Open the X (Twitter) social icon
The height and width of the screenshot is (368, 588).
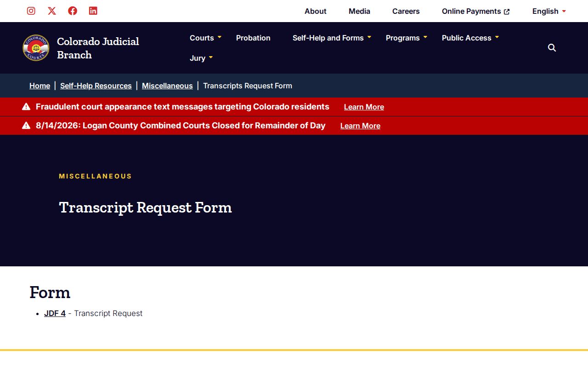(52, 11)
